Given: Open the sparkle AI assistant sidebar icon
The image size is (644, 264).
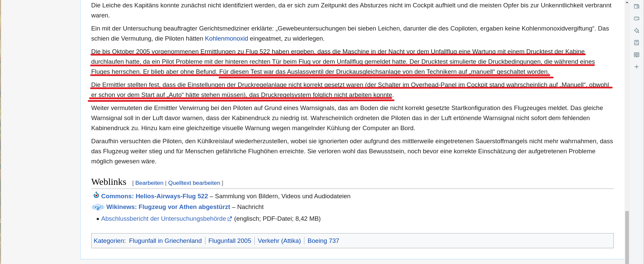Looking at the screenshot, I should [x=636, y=31].
